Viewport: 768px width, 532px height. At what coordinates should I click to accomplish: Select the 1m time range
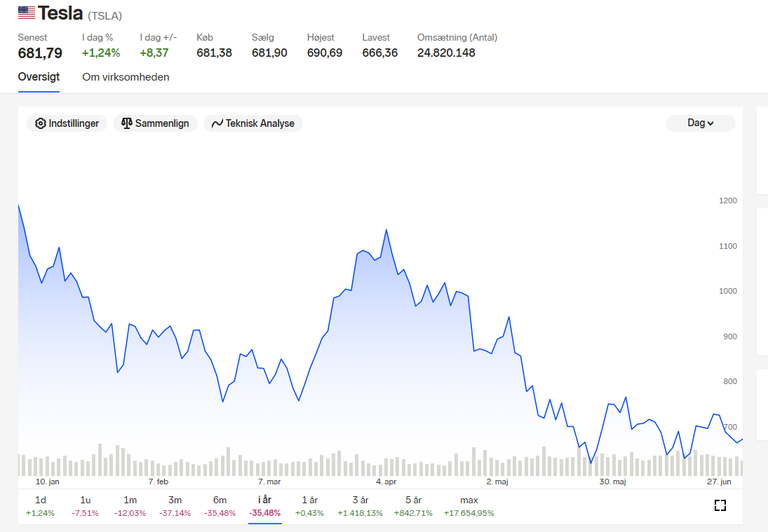pos(130,506)
